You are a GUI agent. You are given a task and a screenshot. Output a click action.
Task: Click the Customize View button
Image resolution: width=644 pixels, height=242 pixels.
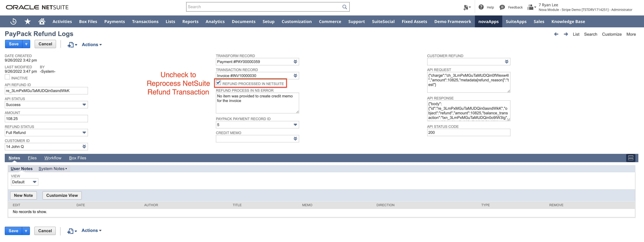coord(62,195)
